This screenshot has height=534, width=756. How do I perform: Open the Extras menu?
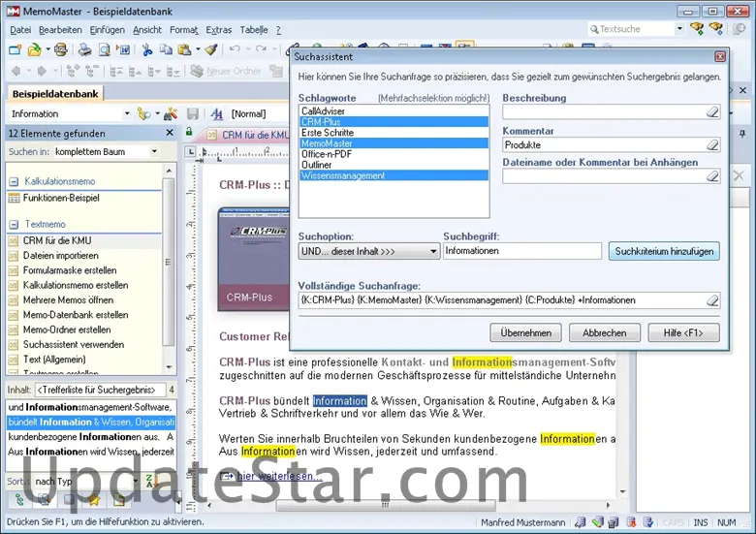click(x=218, y=30)
